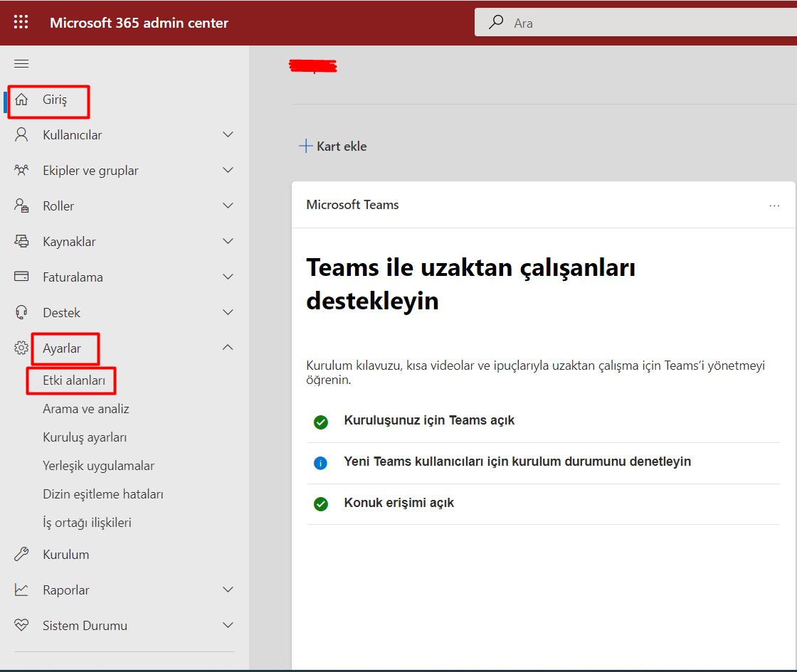Open Arama ve analiz settings

click(x=86, y=409)
